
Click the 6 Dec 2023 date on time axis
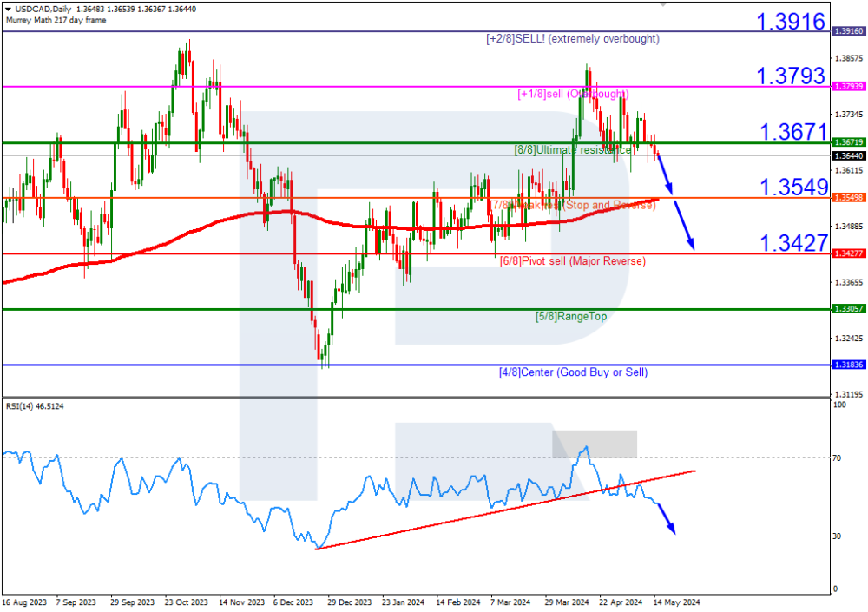[293, 601]
